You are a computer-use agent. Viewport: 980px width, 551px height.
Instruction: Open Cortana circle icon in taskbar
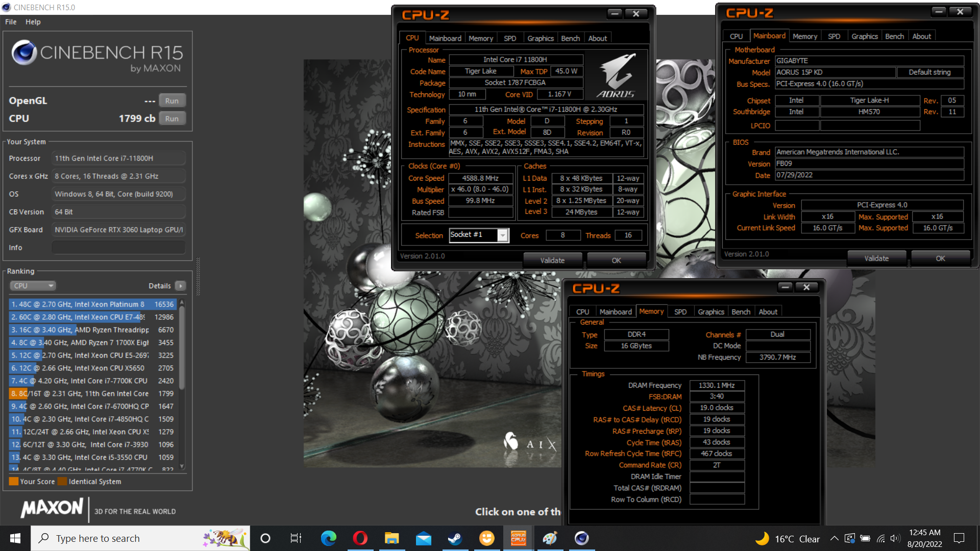[265, 538]
